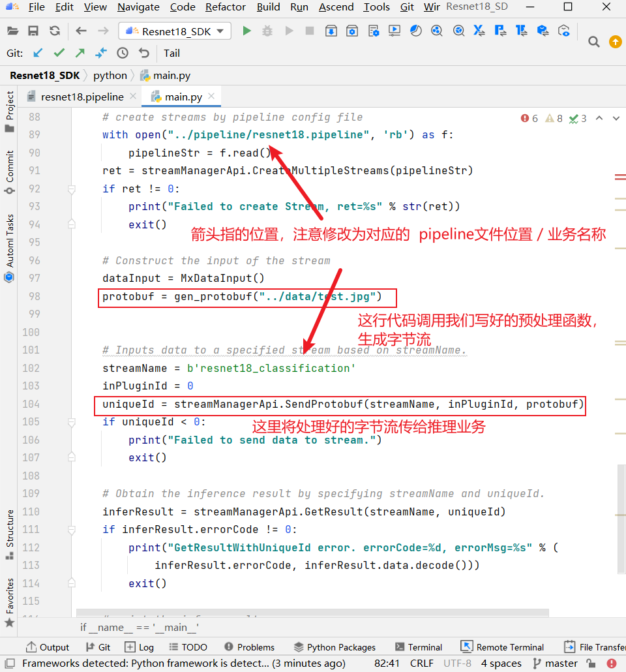
Task: Collapse the if block at line 105
Action: point(72,422)
